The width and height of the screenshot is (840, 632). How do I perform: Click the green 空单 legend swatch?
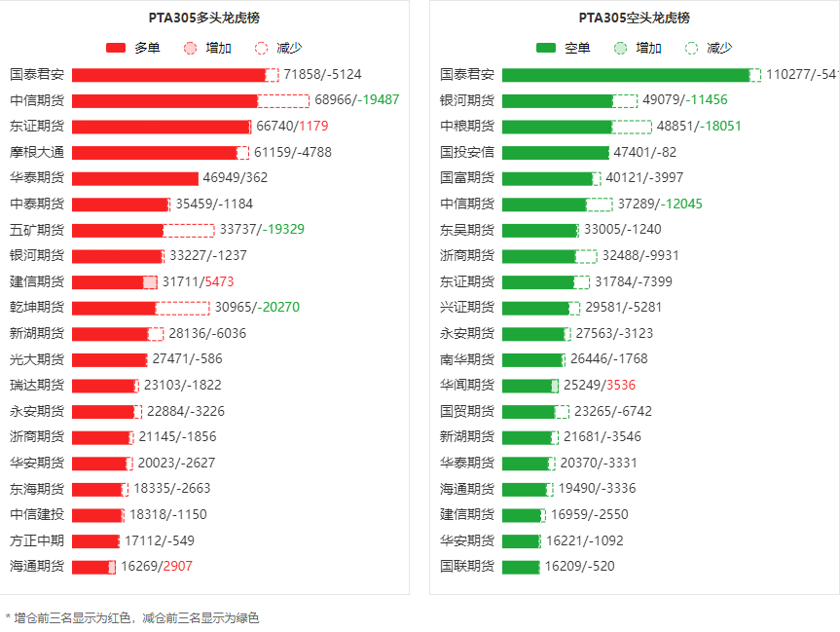[x=545, y=48]
